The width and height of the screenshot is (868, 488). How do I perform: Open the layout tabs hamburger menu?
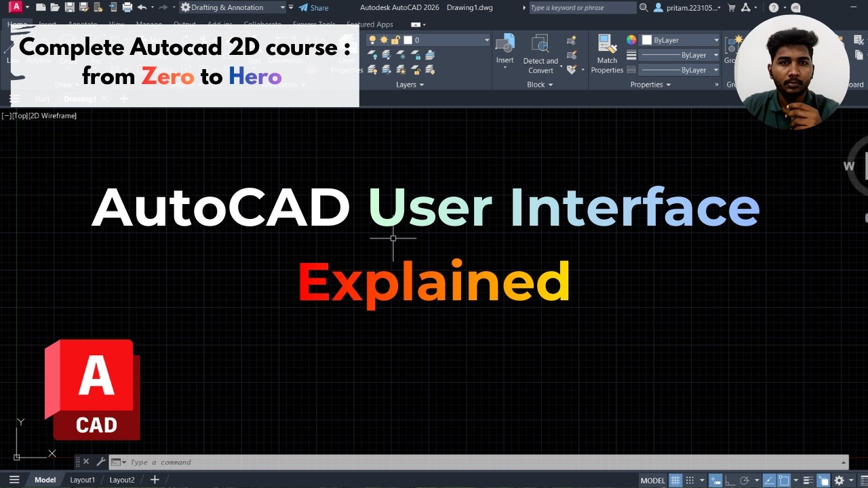[14, 480]
